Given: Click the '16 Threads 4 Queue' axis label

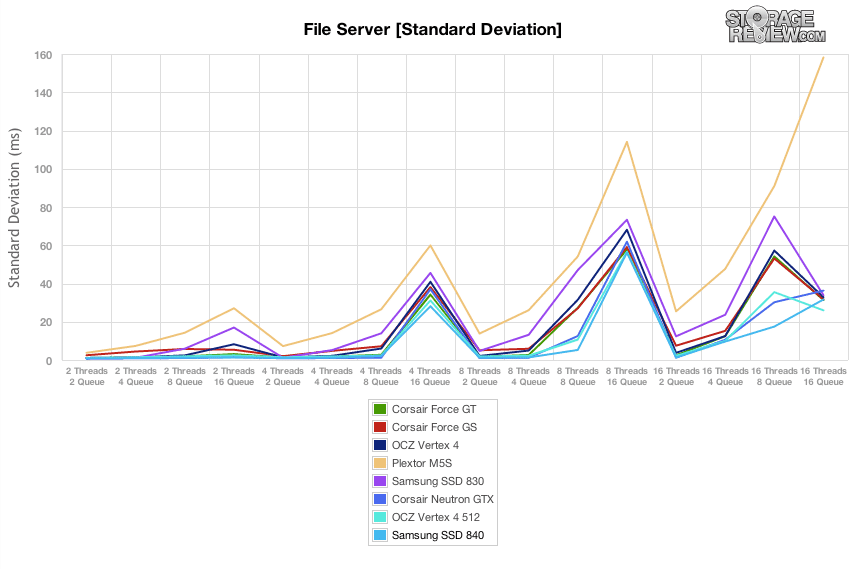Looking at the screenshot, I should (x=725, y=377).
